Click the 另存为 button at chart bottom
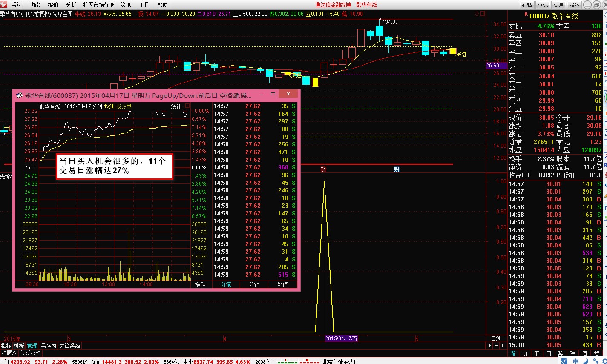 (48, 346)
